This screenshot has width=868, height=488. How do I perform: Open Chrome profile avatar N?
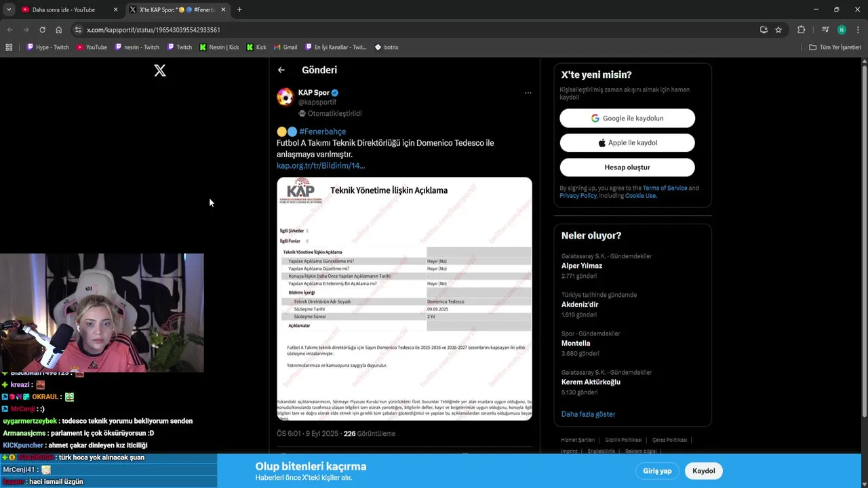[x=842, y=30]
